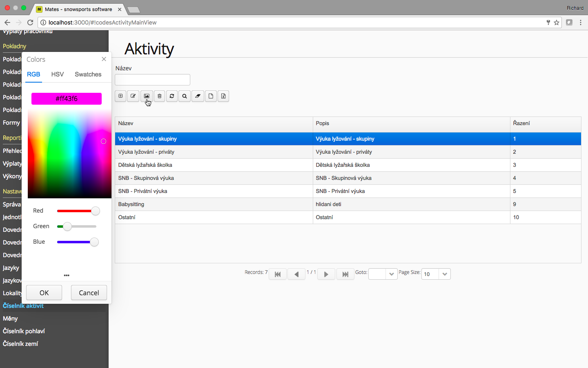Click the add new record plus icon
588x368 pixels.
(x=120, y=96)
